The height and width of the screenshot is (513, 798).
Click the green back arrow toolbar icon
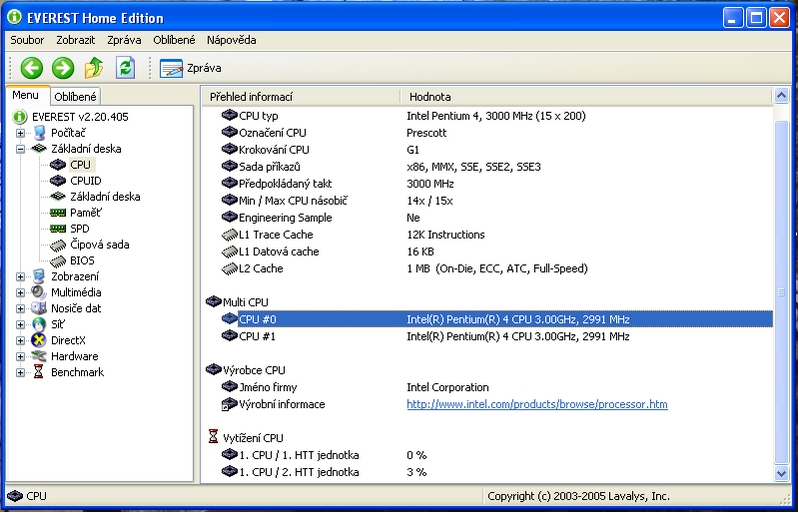(31, 67)
